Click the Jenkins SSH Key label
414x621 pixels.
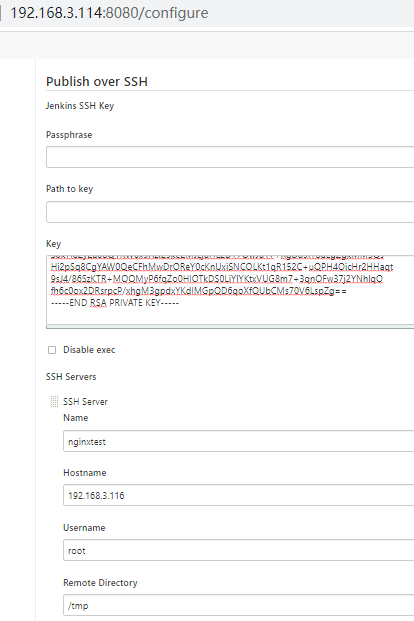(x=80, y=106)
